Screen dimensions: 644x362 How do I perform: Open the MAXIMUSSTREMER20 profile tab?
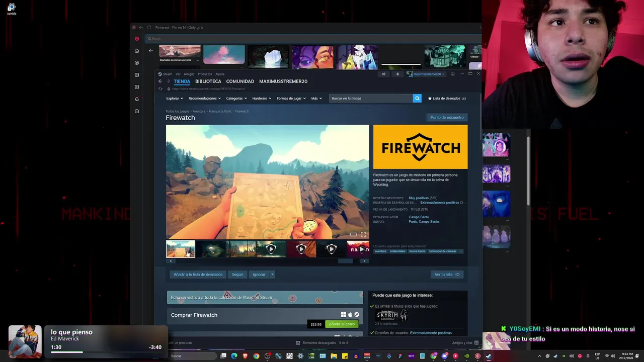(x=283, y=81)
